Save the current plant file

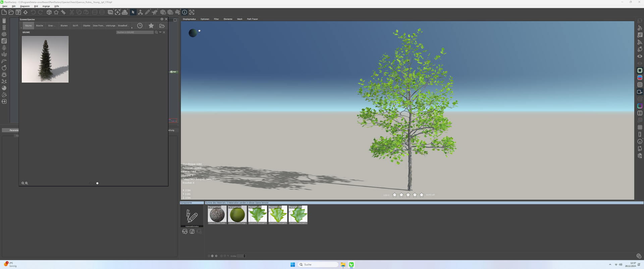click(18, 12)
